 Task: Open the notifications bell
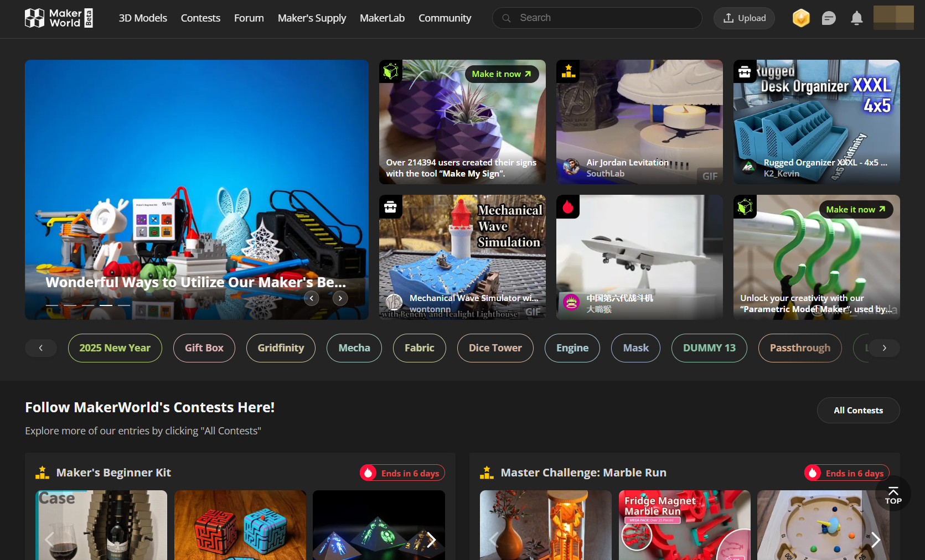point(856,18)
